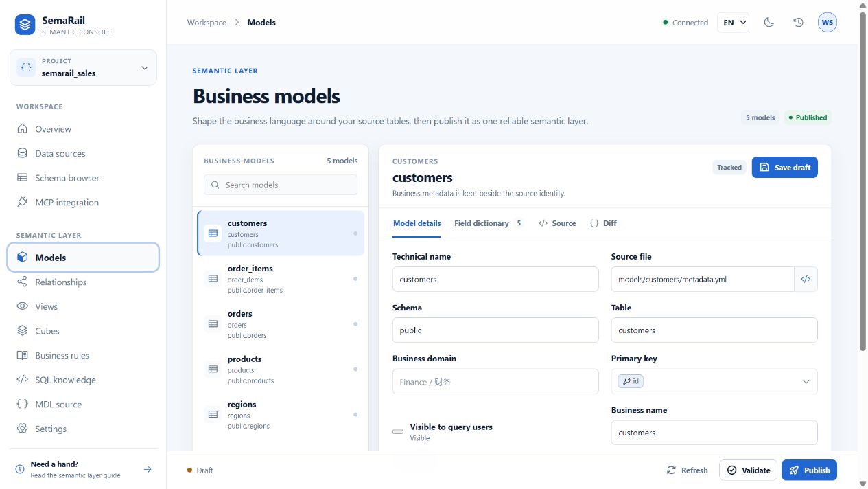The height and width of the screenshot is (489, 868).
Task: Select the order_items model row
Action: pos(281,279)
